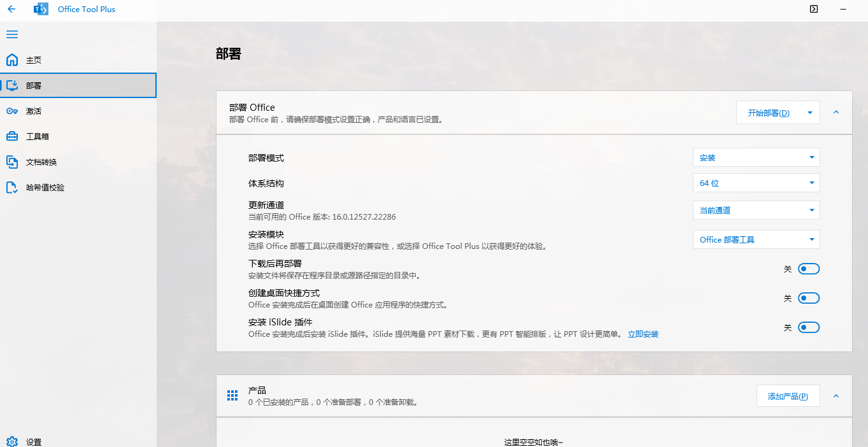Click the 这里空空如也哦~ placeholder text
The height and width of the screenshot is (447, 868).
(x=534, y=442)
